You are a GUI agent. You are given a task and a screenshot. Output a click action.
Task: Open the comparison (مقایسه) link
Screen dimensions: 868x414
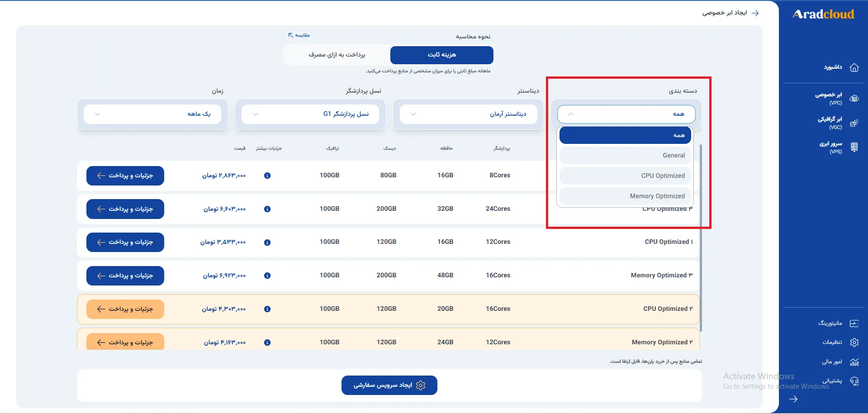pos(299,35)
